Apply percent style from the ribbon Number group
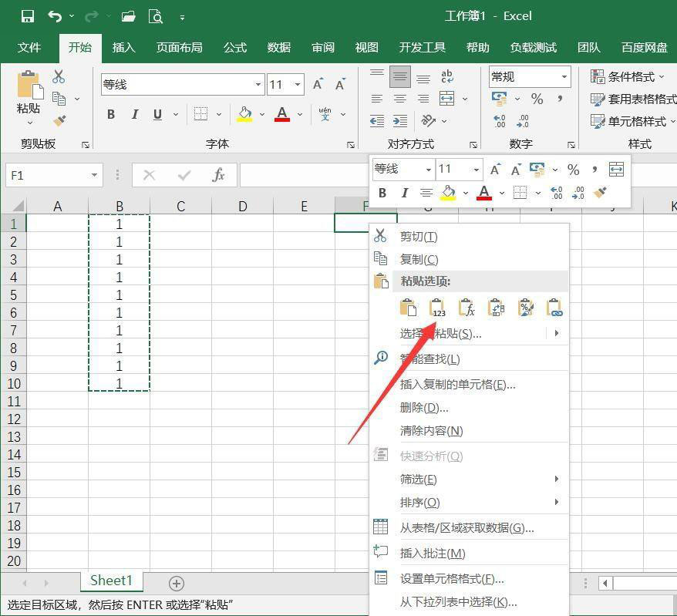 (537, 99)
